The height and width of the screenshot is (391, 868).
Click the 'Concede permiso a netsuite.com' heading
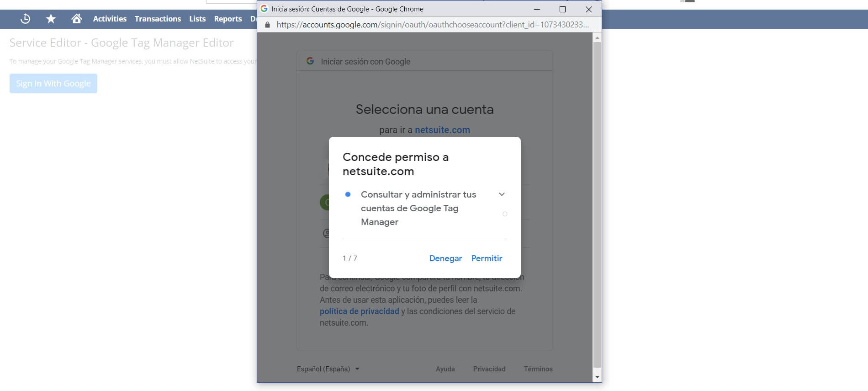[x=396, y=164]
